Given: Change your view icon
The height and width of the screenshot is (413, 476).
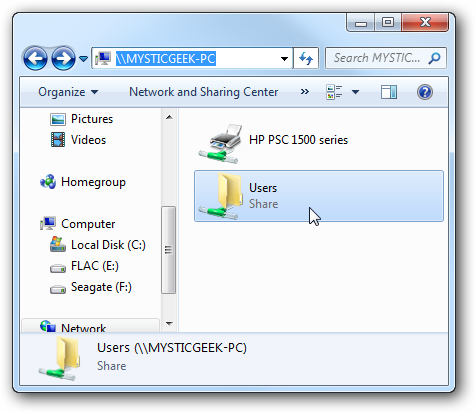Looking at the screenshot, I should click(x=334, y=92).
